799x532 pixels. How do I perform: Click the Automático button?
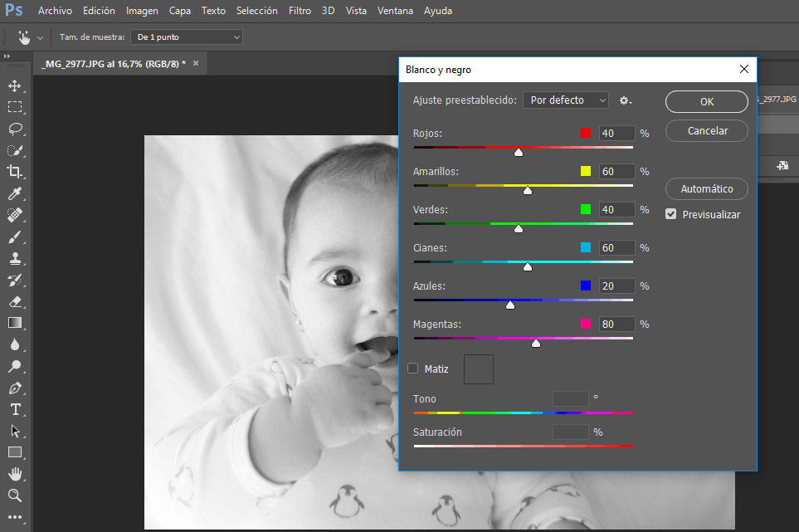point(707,188)
